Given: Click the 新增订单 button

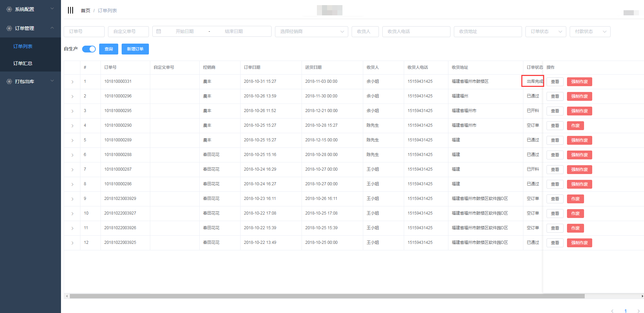Looking at the screenshot, I should pos(135,49).
